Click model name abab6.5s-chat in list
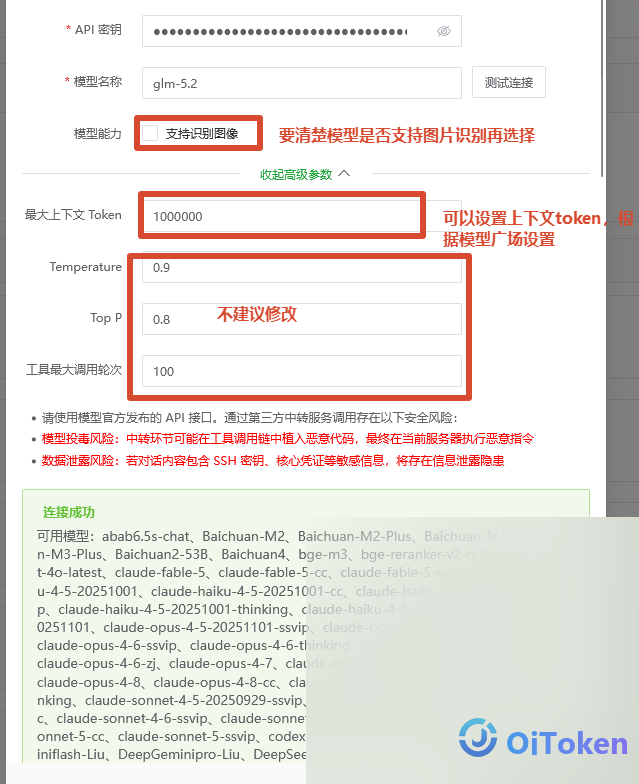Image resolution: width=639 pixels, height=784 pixels. click(x=146, y=536)
